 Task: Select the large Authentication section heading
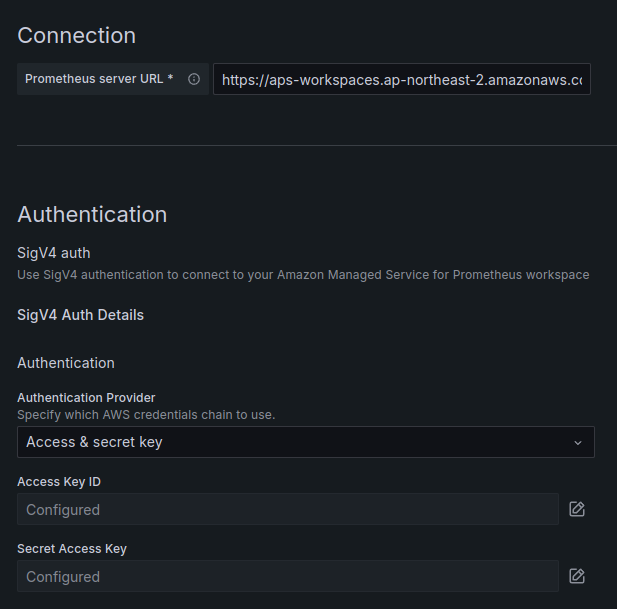click(x=92, y=214)
